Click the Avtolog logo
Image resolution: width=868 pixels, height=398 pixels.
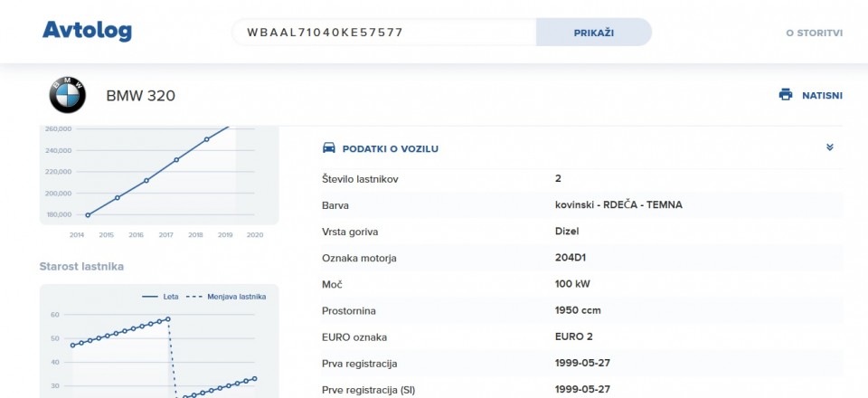click(87, 32)
